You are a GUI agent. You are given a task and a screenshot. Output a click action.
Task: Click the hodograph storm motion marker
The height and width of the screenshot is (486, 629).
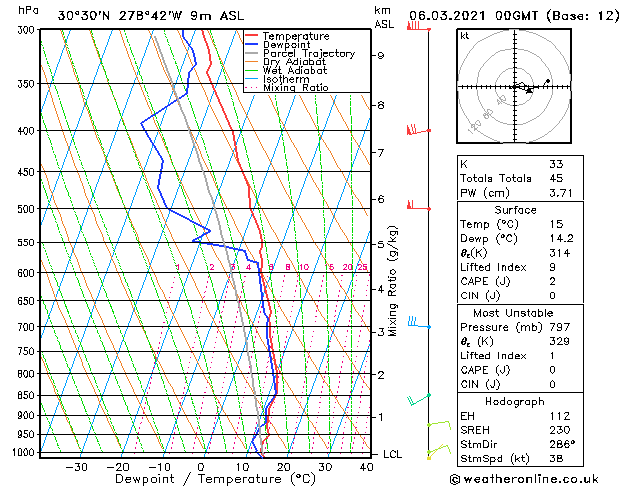click(529, 91)
